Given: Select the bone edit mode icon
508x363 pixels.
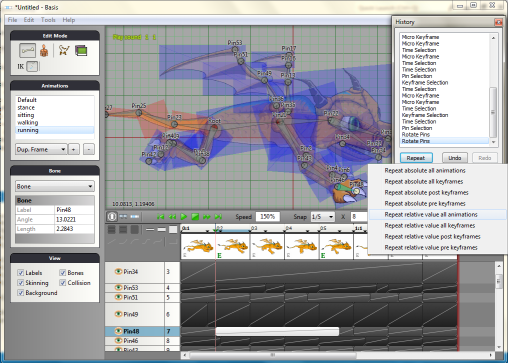Looking at the screenshot, I should point(27,51).
